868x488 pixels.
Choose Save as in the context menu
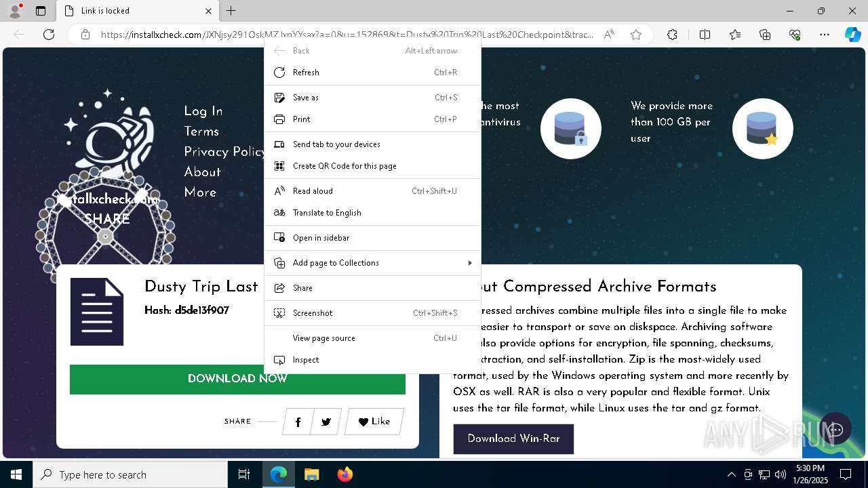coord(372,98)
